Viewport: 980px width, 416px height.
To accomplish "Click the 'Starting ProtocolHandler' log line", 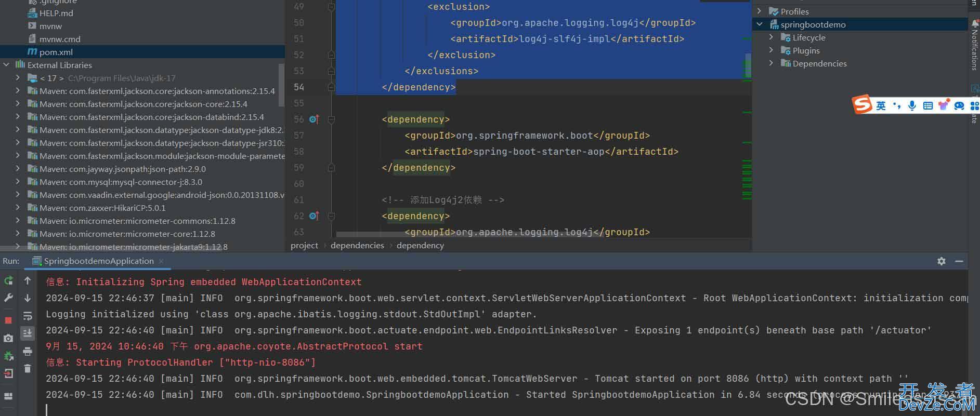I will [x=180, y=363].
